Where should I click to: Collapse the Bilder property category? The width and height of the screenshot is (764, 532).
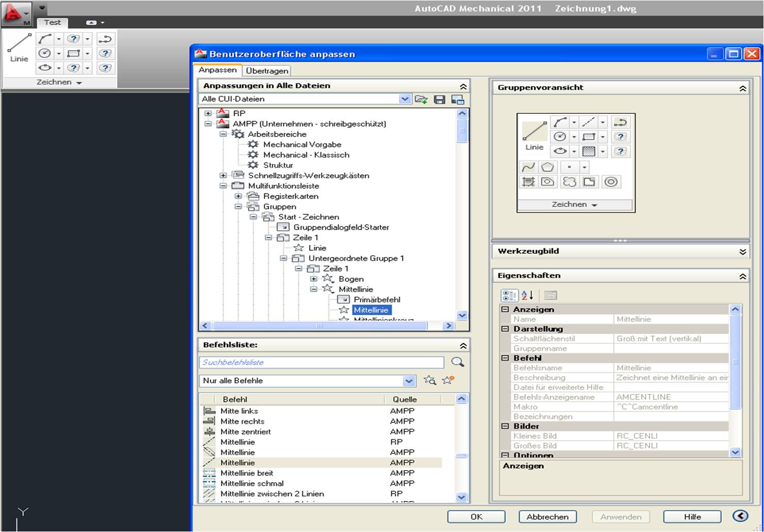point(505,426)
